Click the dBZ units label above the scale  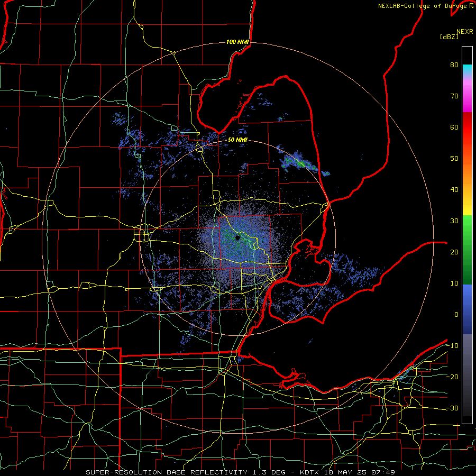tap(449, 37)
